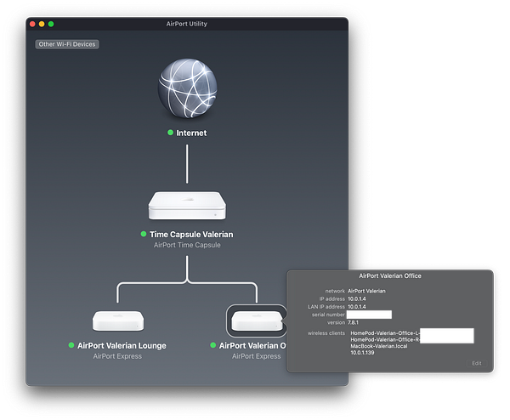Click wireless client 10.0.1.139
The height and width of the screenshot is (420, 510).
coord(362,353)
